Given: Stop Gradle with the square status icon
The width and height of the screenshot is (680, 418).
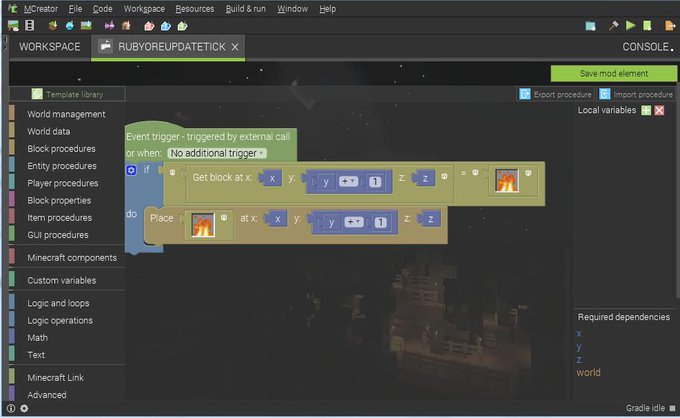Looking at the screenshot, I should pos(672,408).
